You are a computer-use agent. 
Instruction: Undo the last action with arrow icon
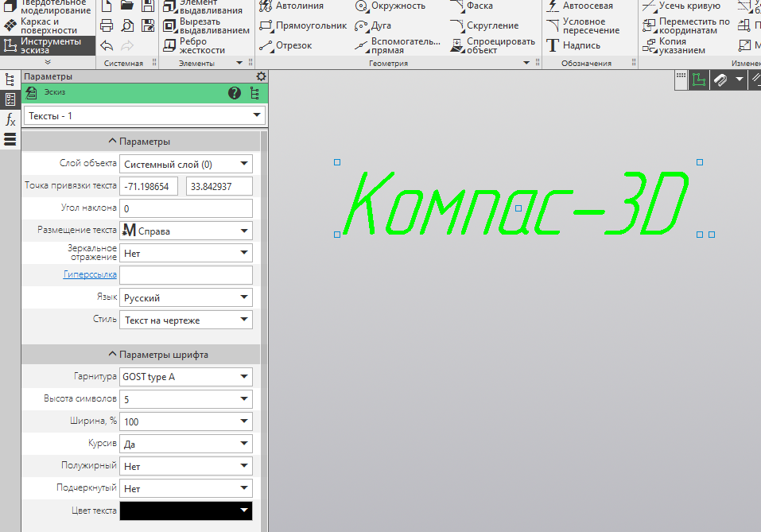click(x=107, y=46)
